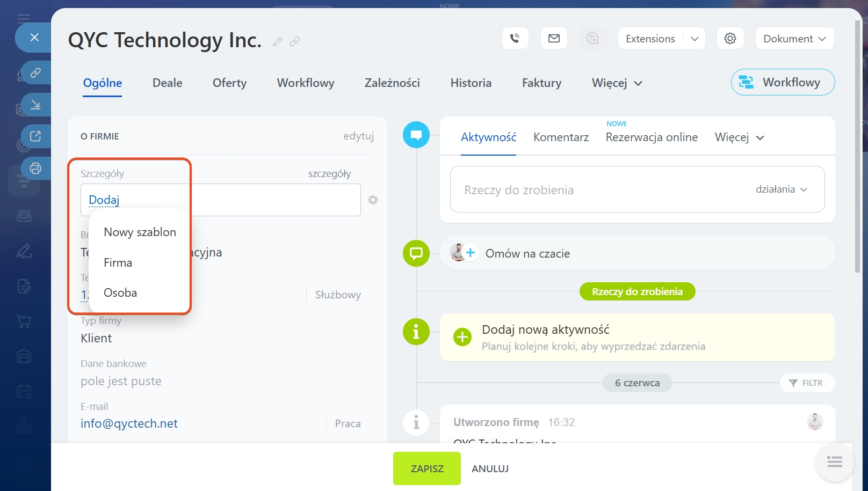Open settings gear in the header
This screenshot has width=868, height=491.
point(730,38)
